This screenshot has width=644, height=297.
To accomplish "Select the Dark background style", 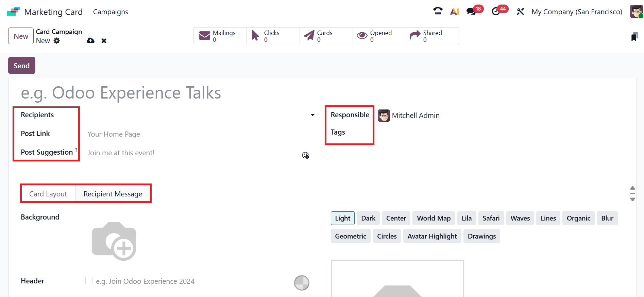I will 368,218.
